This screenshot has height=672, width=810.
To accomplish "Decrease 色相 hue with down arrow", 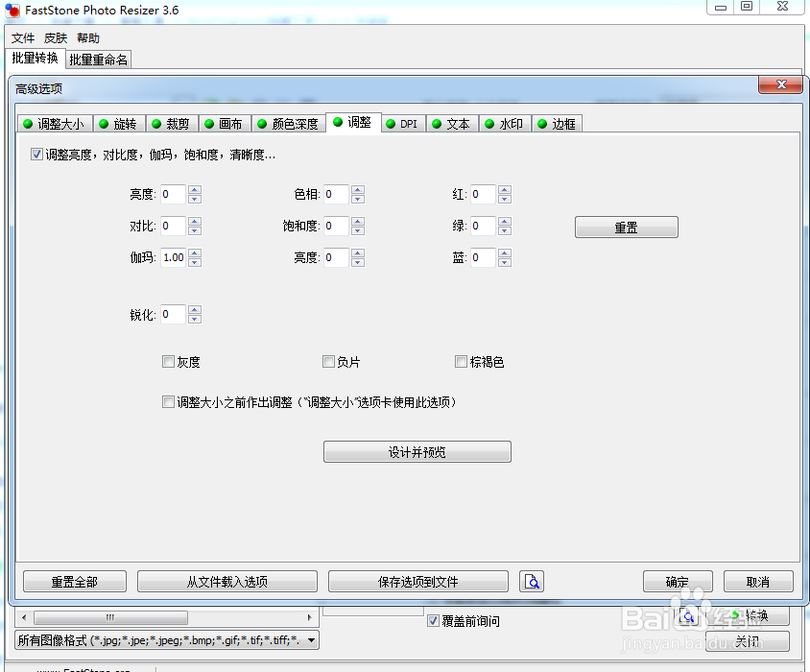I will click(358, 199).
